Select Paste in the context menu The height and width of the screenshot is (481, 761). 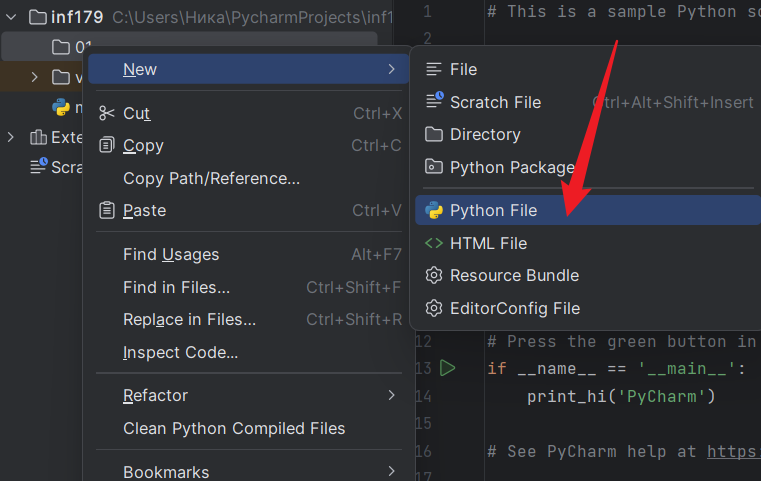[144, 210]
